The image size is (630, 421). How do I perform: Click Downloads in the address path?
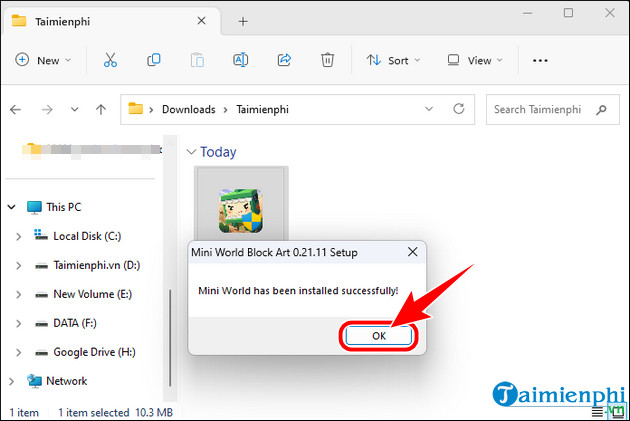point(188,109)
